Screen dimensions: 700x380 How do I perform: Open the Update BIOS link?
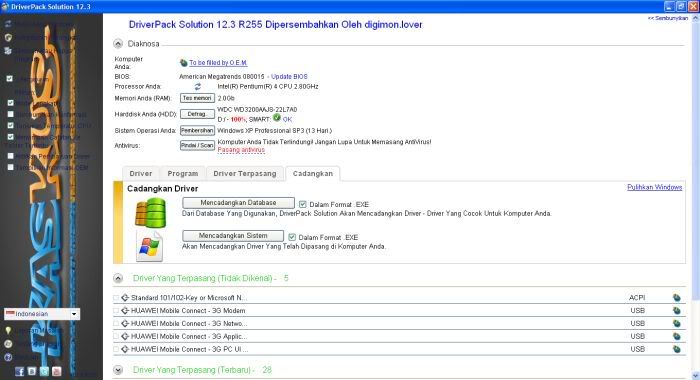point(289,77)
